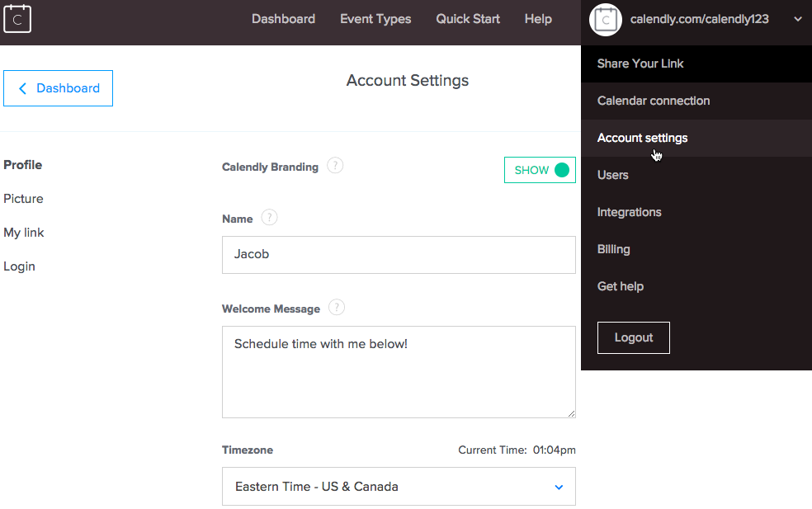Image resolution: width=812 pixels, height=509 pixels.
Task: Select the Picture section in the sidebar
Action: pyautogui.click(x=23, y=199)
